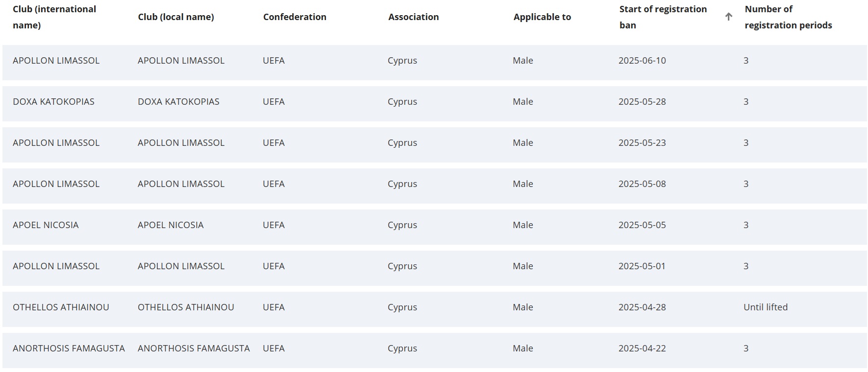The image size is (868, 372).
Task: Click the Association column header
Action: [x=413, y=17]
